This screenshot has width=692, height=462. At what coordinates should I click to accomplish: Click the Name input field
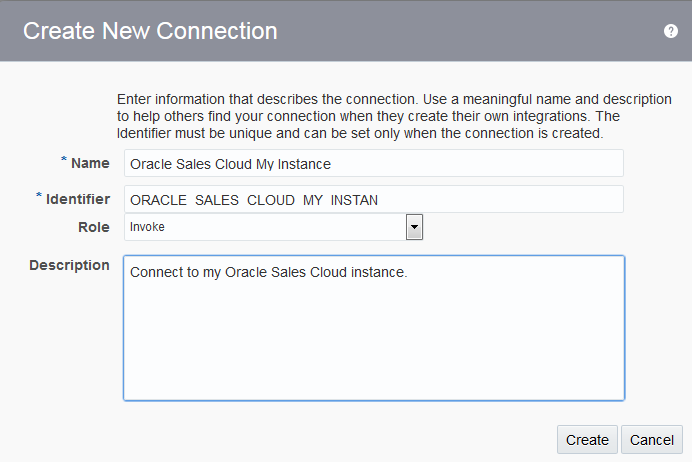tap(374, 163)
